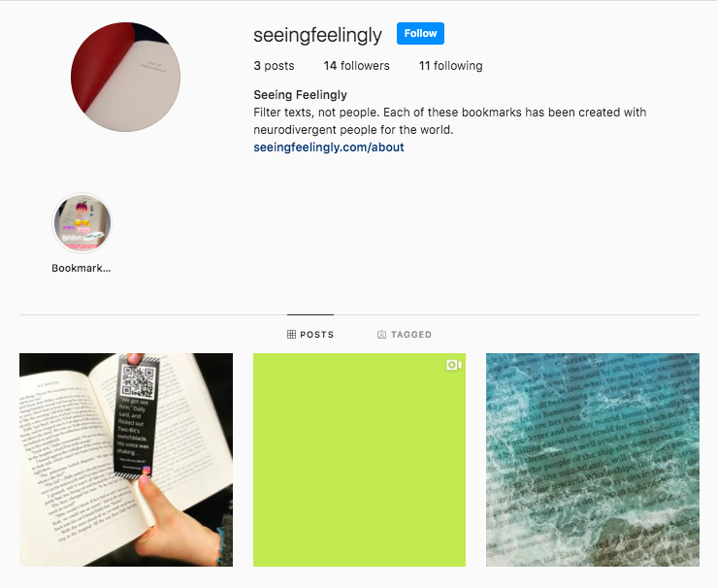Open the seeingfeelingly.com/about link
This screenshot has width=717, height=588.
tap(329, 147)
